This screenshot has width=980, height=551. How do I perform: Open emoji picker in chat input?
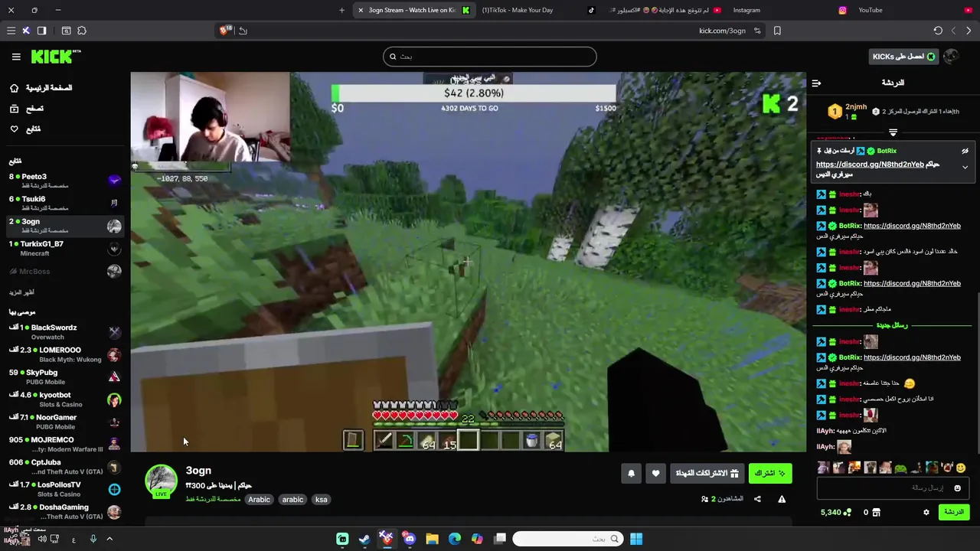coord(957,487)
